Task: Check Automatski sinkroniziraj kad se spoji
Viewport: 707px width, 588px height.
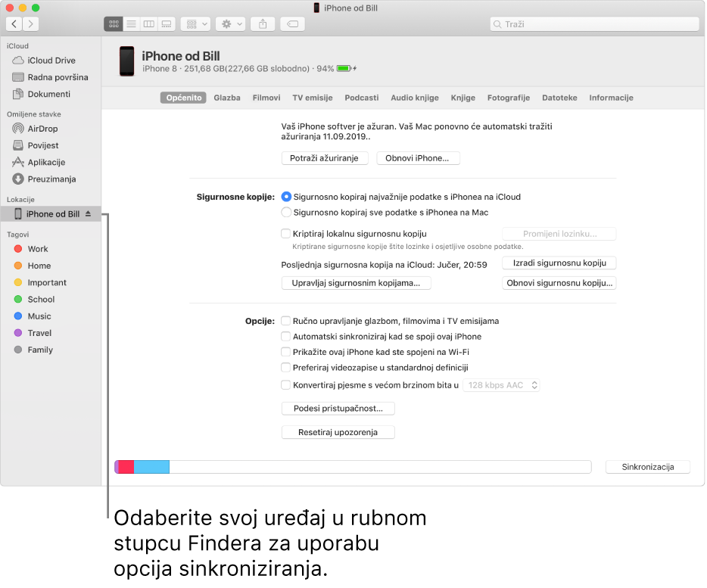Action: [x=285, y=337]
